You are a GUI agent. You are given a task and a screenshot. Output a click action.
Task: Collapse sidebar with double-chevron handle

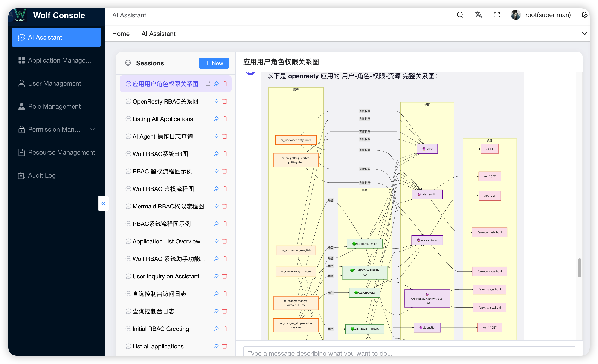click(x=103, y=203)
